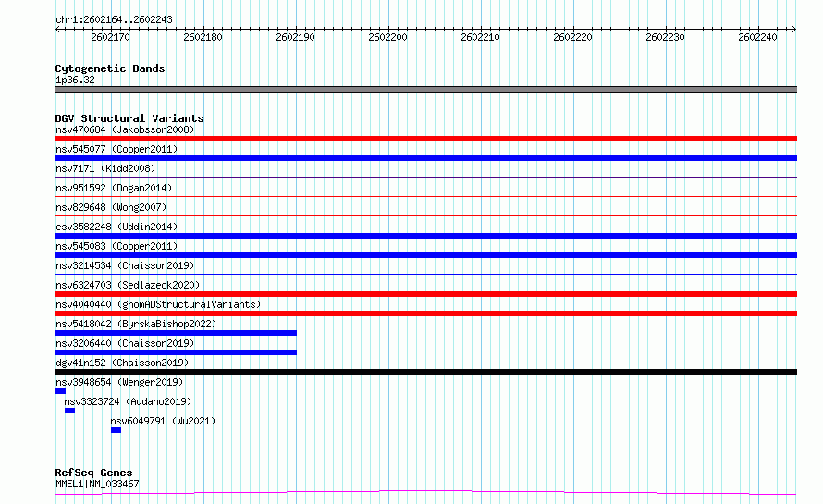The height and width of the screenshot is (504, 823).
Task: Open nsv3206440 (Chaisson2019) variant label
Action: 125,343
